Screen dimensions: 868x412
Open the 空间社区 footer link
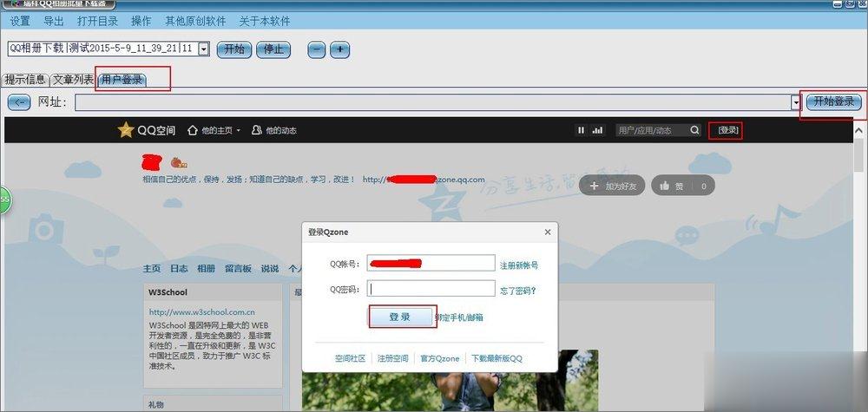[351, 358]
